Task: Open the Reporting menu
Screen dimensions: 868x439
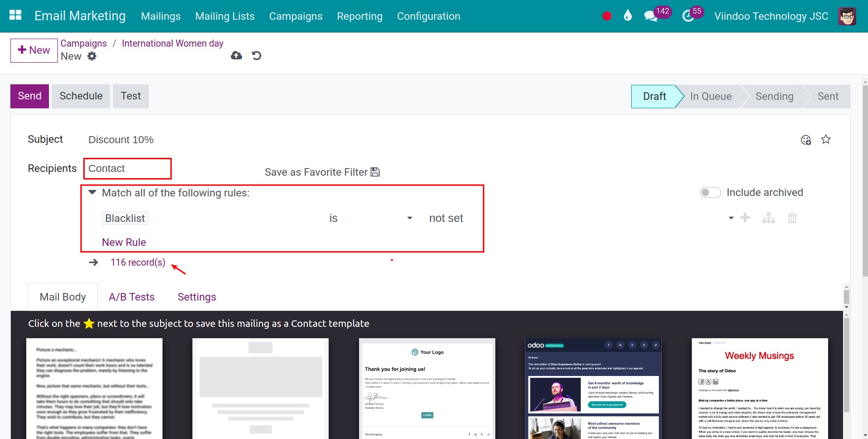Action: tap(360, 16)
